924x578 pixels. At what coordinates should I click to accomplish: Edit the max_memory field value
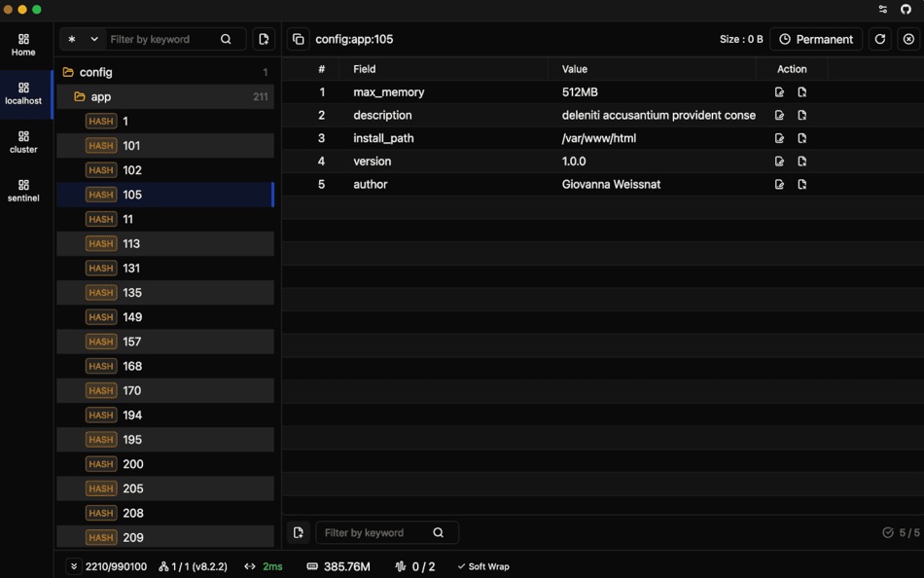click(x=779, y=91)
